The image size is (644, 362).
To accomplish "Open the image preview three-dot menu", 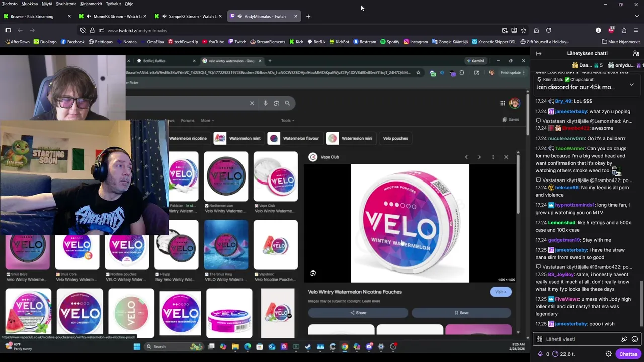I will pyautogui.click(x=493, y=157).
